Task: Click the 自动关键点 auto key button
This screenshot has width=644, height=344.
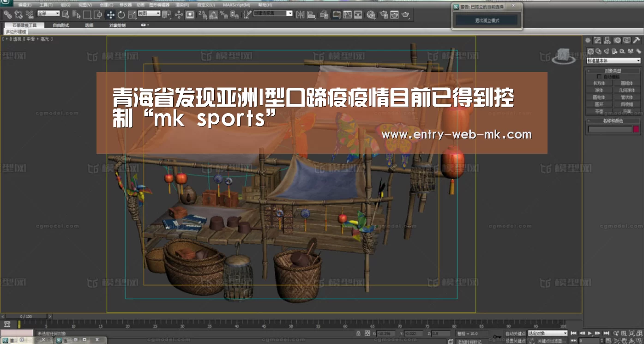Action: (x=515, y=333)
